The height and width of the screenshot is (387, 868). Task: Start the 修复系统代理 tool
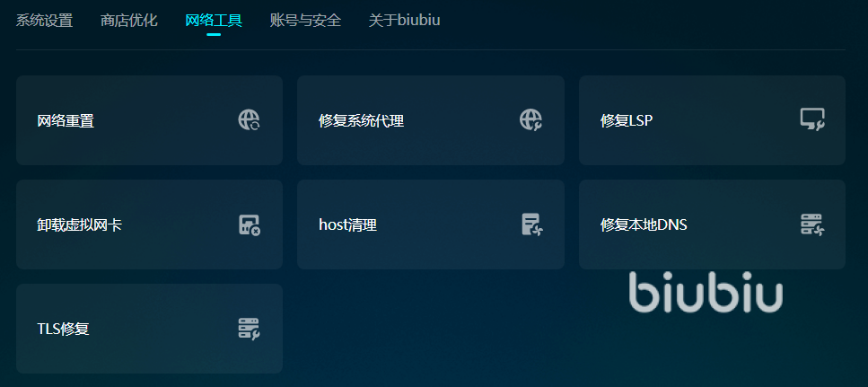point(431,120)
